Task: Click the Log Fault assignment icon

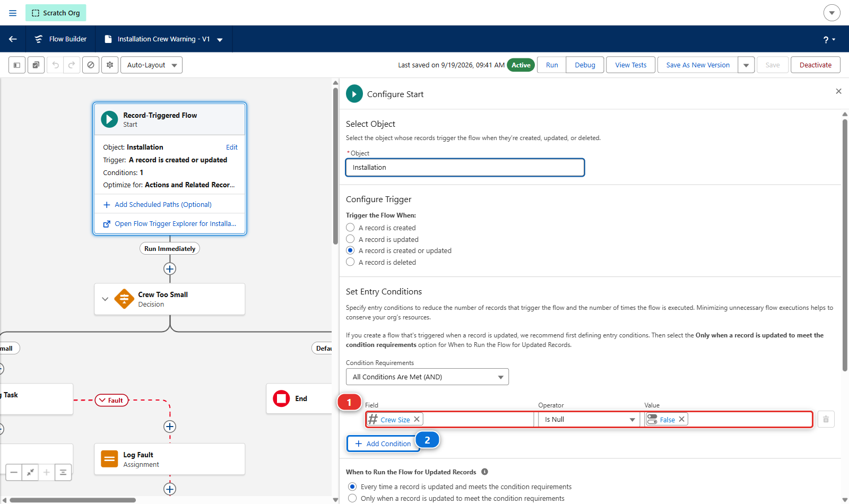Action: 109,459
